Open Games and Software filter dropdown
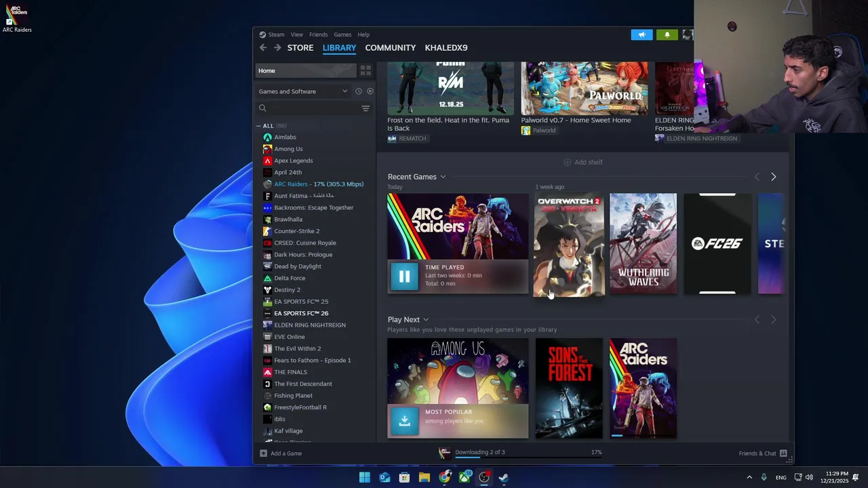Screen dimensions: 868x488 tap(303, 91)
